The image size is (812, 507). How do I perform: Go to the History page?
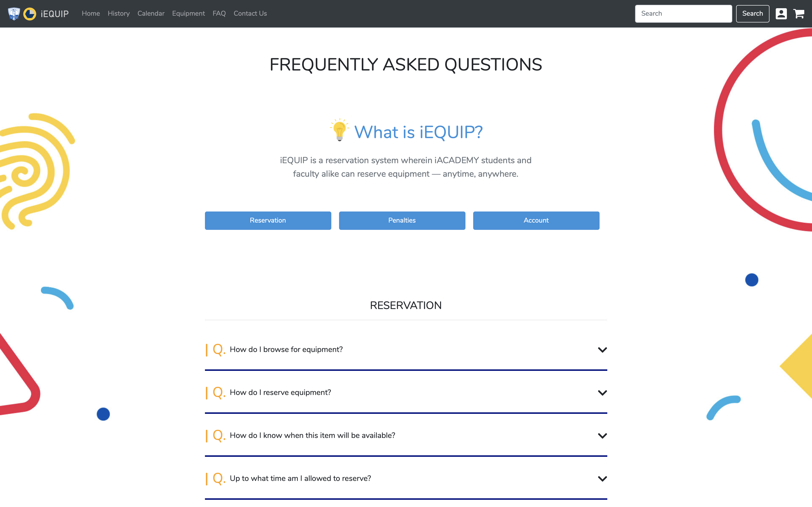pos(118,14)
